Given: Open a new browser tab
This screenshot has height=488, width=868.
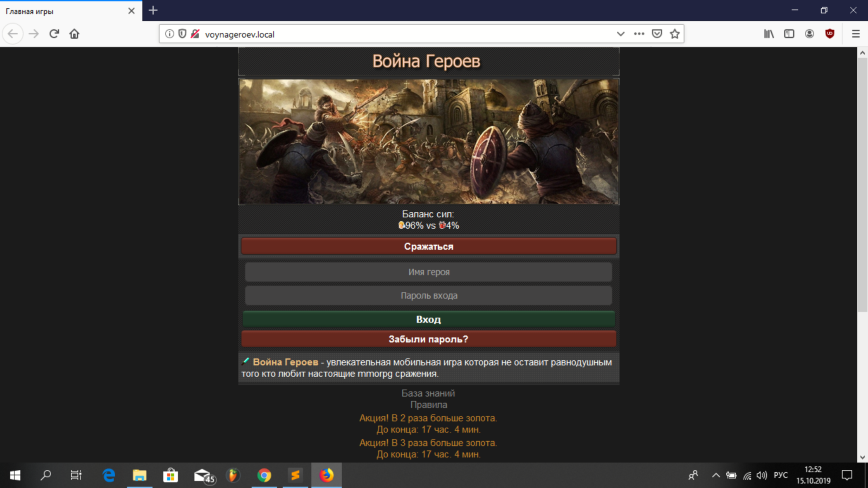Looking at the screenshot, I should tap(153, 11).
